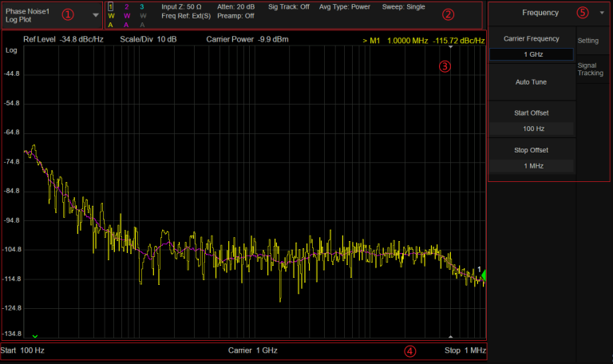Expand the Frequency menu dropdown arrow

[x=602, y=13]
